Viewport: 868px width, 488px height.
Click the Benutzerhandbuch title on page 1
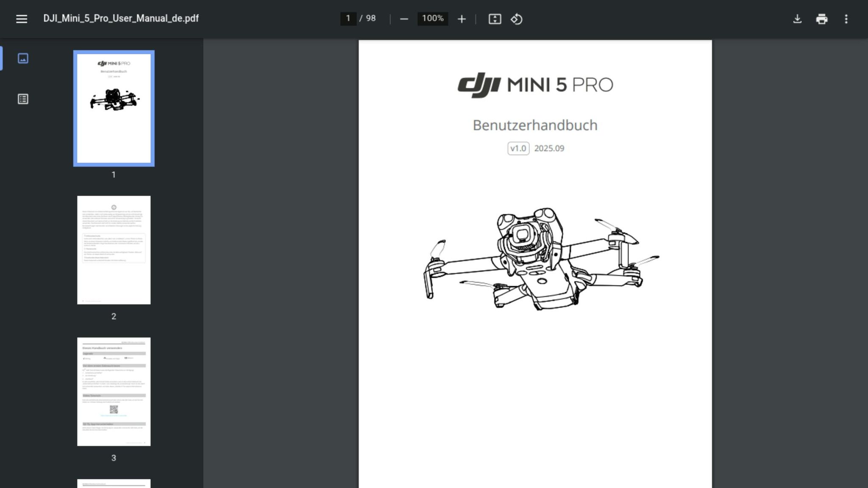535,125
